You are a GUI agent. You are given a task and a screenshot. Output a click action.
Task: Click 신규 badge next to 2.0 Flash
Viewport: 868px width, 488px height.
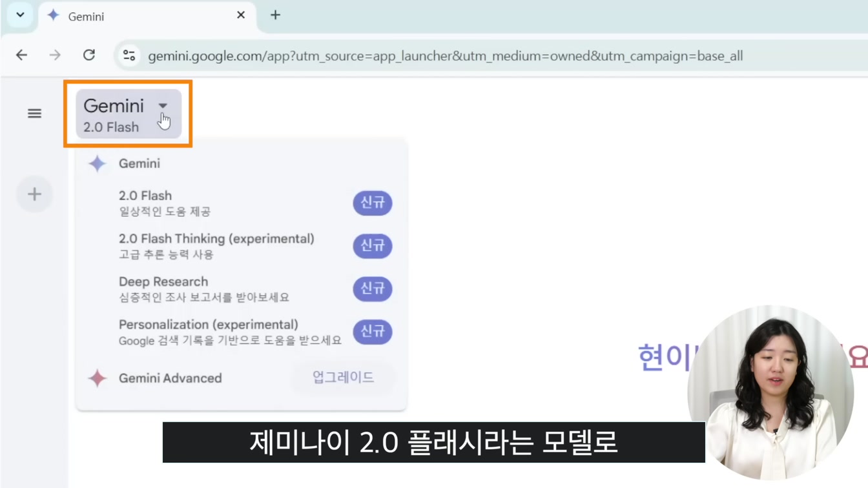tap(373, 203)
